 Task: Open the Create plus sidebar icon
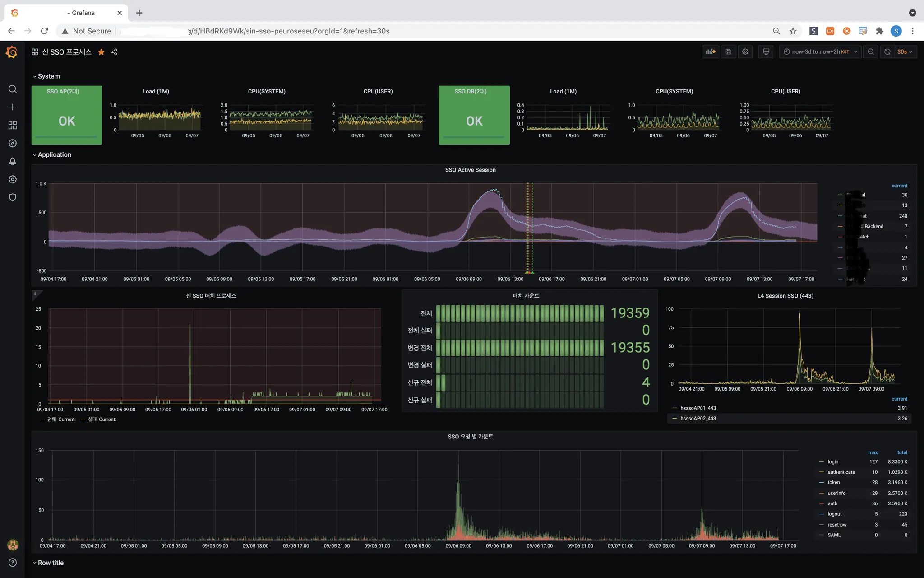pyautogui.click(x=13, y=107)
